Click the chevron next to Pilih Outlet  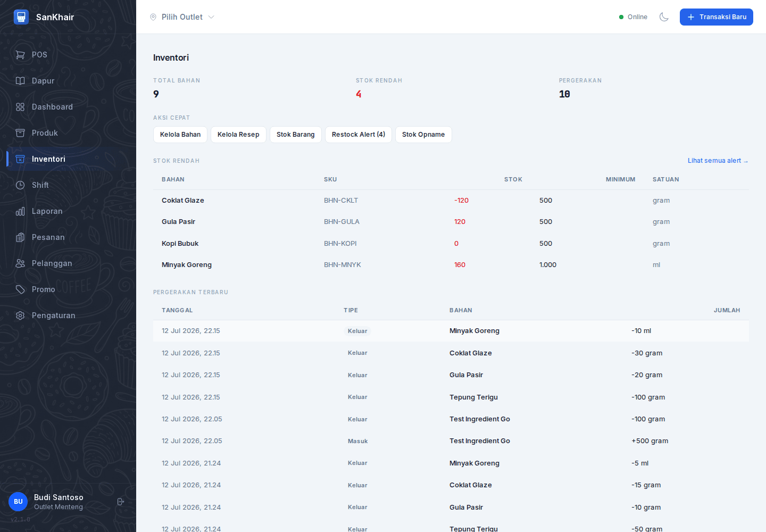tap(211, 17)
